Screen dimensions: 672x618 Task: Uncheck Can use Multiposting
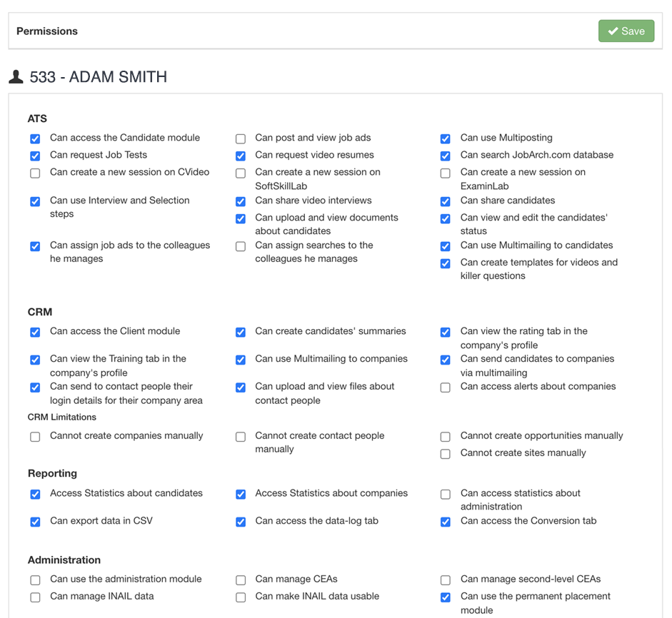[446, 138]
